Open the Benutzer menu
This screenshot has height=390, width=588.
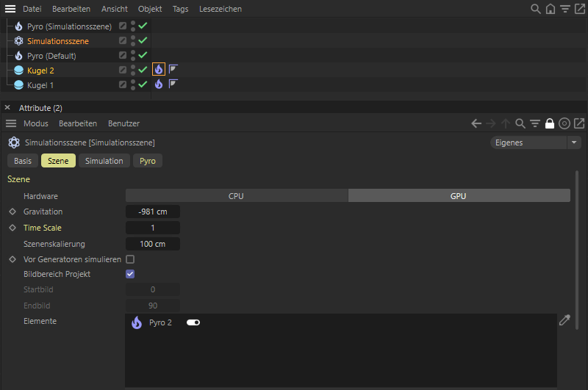point(123,123)
